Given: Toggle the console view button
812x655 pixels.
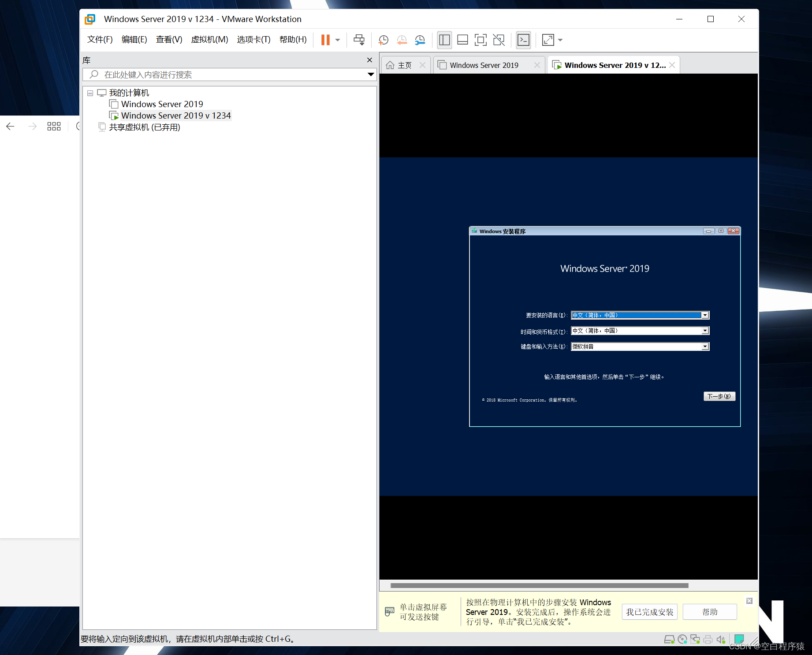Looking at the screenshot, I should click(x=523, y=40).
